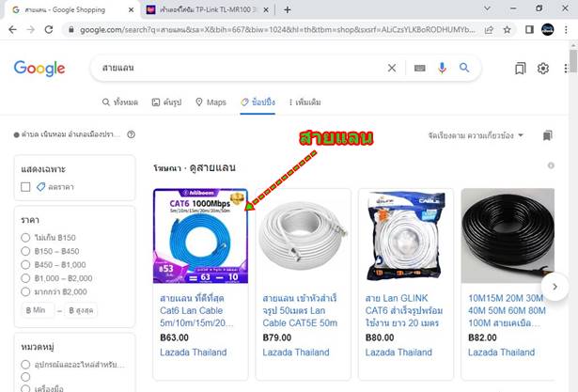The height and width of the screenshot is (392, 578).
Task: Select the ช้อปปิ้ง tab
Action: pyautogui.click(x=258, y=102)
